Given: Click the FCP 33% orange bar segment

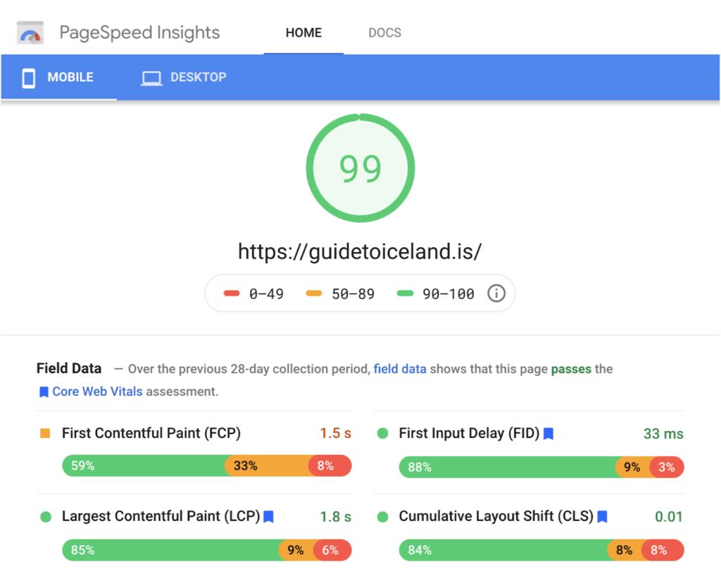Looking at the screenshot, I should coord(267,465).
